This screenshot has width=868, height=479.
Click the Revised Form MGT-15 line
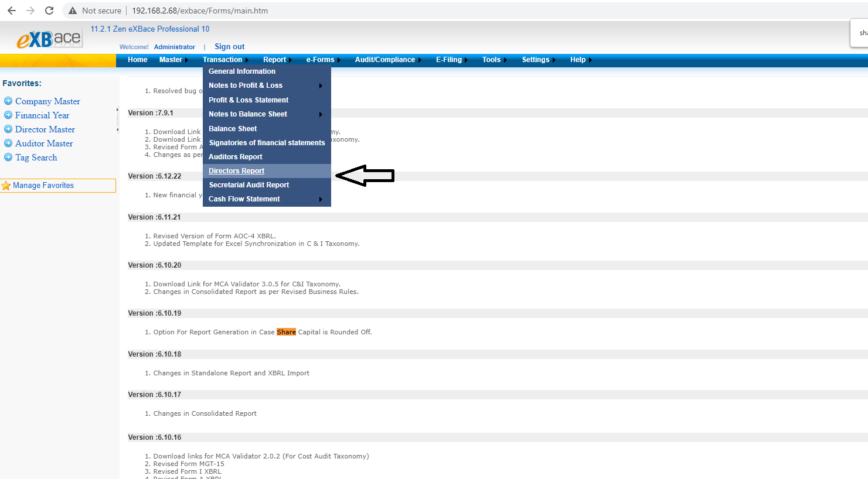189,464
